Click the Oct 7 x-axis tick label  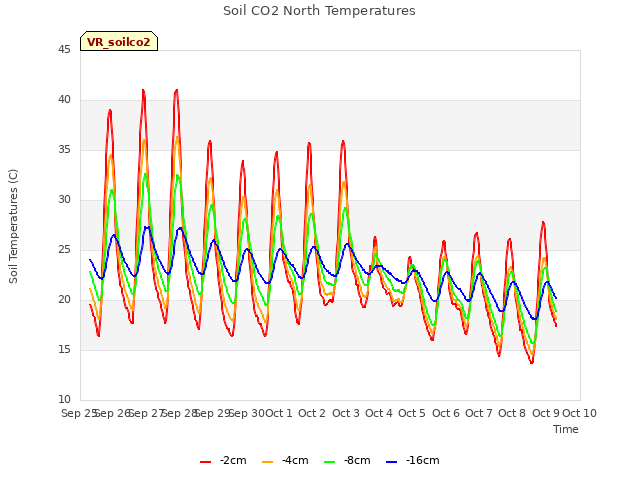(x=479, y=413)
